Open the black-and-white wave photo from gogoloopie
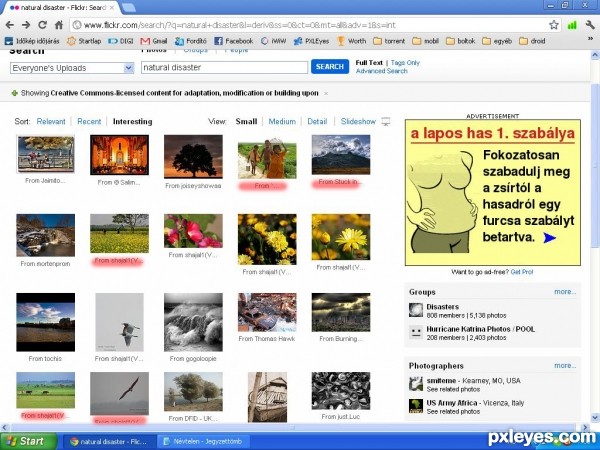Image resolution: width=600 pixels, height=450 pixels. point(193,322)
